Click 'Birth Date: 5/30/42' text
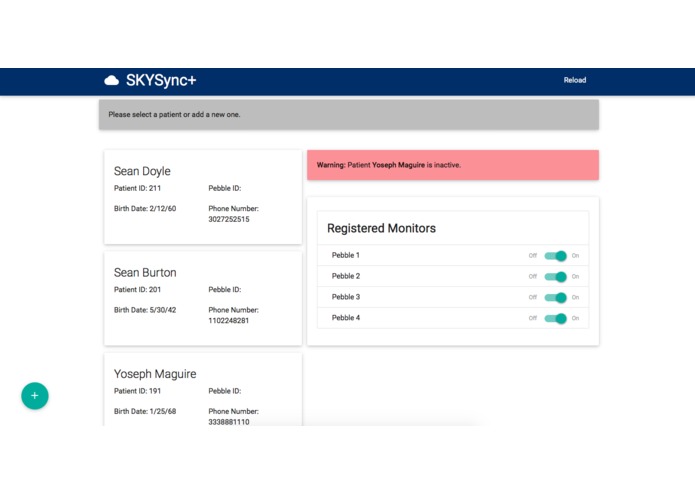The height and width of the screenshot is (494, 695). tap(145, 310)
